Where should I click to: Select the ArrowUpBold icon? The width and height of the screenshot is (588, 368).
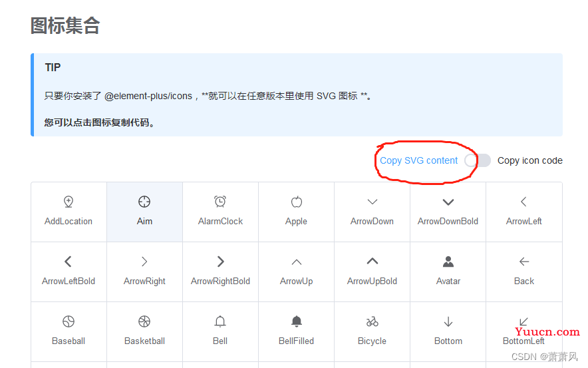[372, 261]
